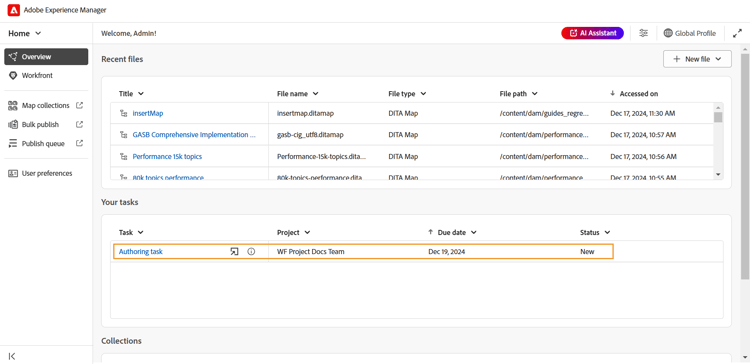Collapse the left sidebar panel
The image size is (750, 364).
[12, 356]
